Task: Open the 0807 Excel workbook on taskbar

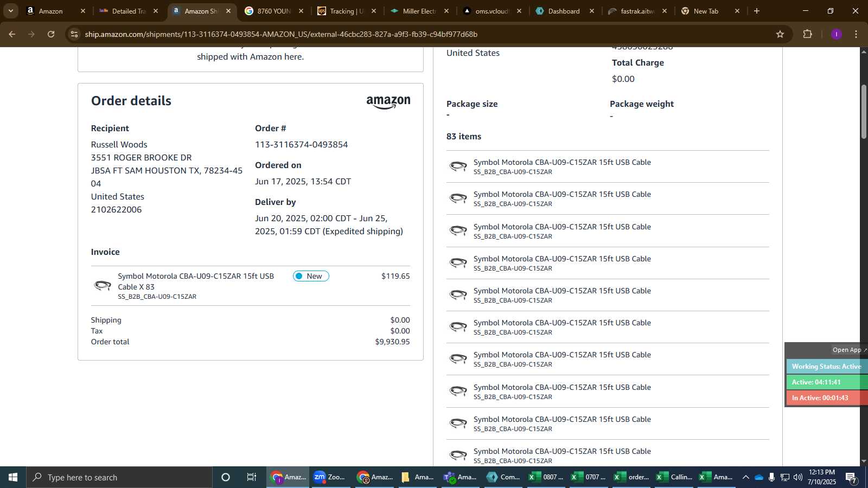Action: click(546, 477)
